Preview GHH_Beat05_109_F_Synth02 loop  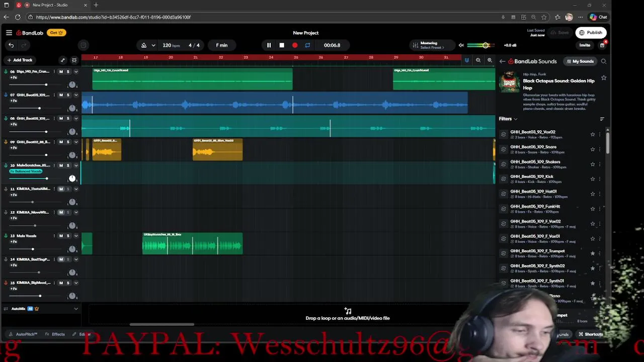503,268
